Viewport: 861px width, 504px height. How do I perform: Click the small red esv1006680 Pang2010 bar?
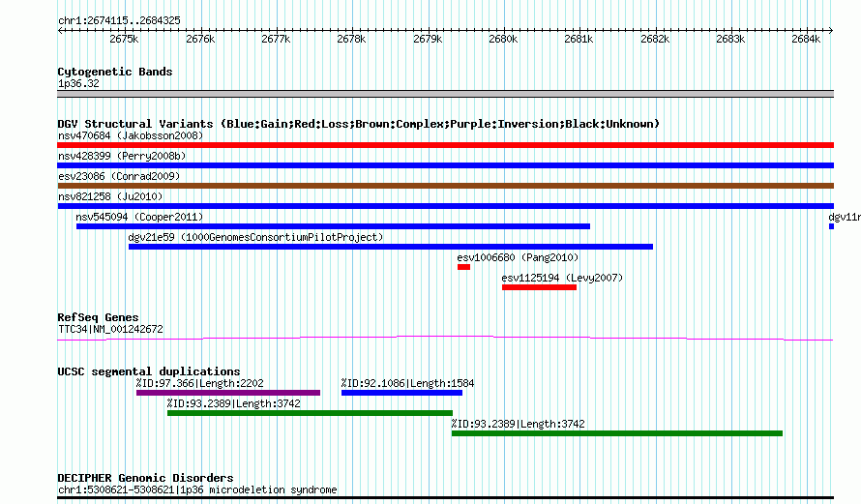coord(464,267)
